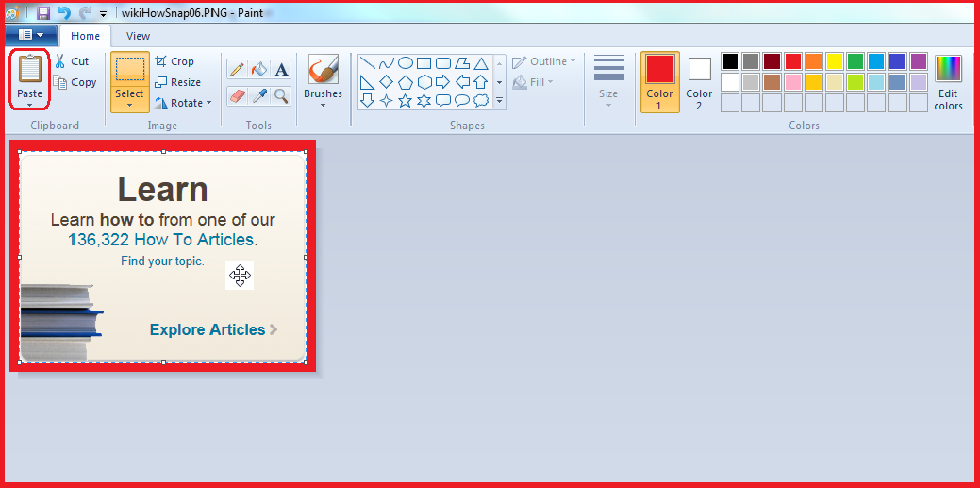
Task: Select the Fill with color bucket
Action: pos(258,69)
